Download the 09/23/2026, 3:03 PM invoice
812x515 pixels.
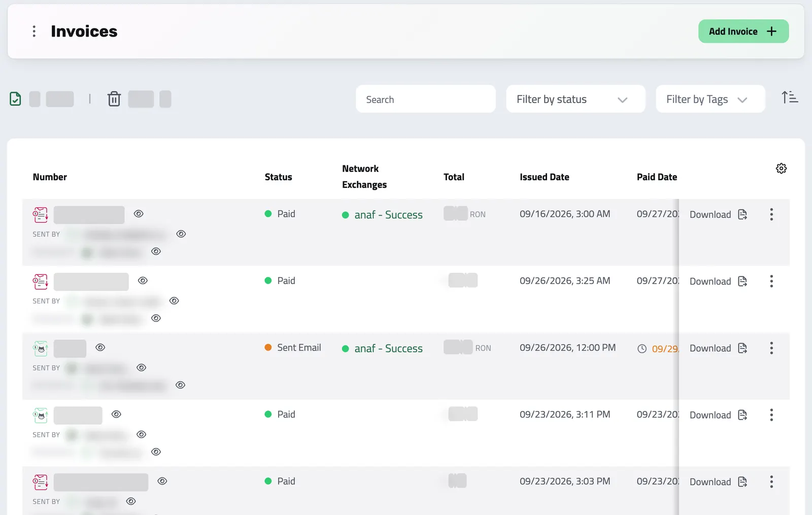718,482
